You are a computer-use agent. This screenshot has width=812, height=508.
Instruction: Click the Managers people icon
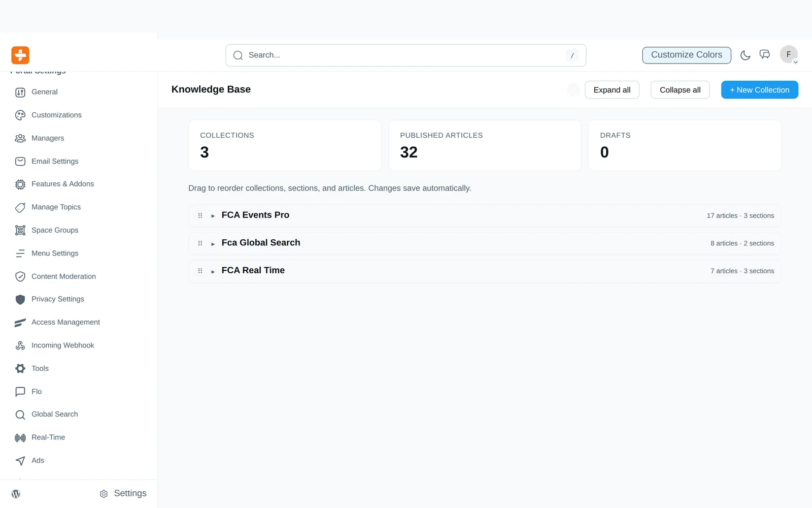[x=20, y=138]
